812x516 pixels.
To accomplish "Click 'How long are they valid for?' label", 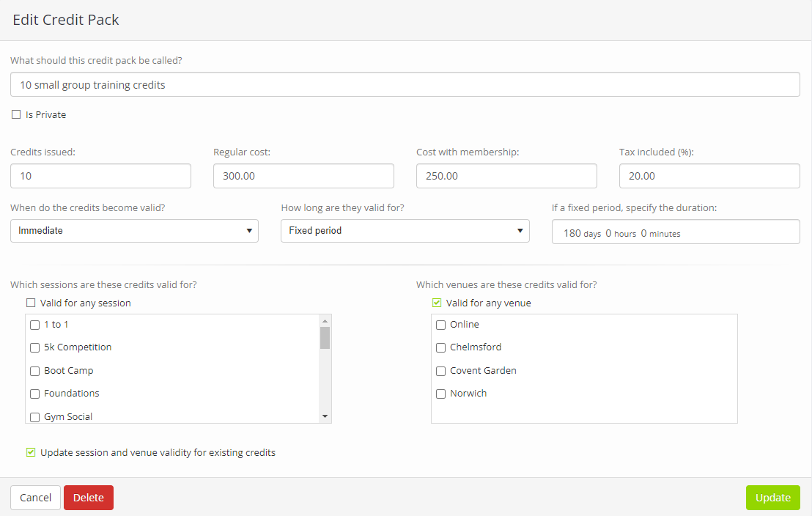I will [x=343, y=207].
